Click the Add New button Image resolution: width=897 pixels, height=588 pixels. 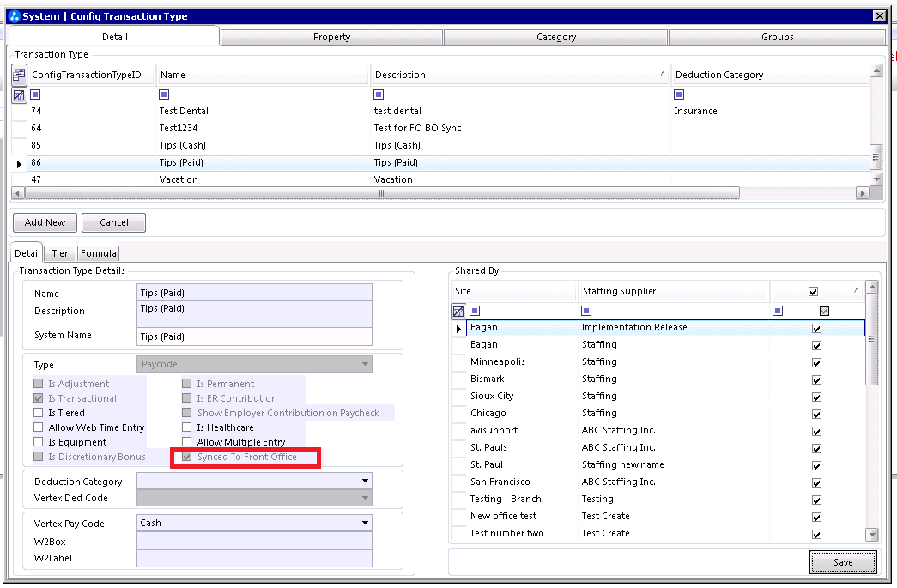pos(45,222)
